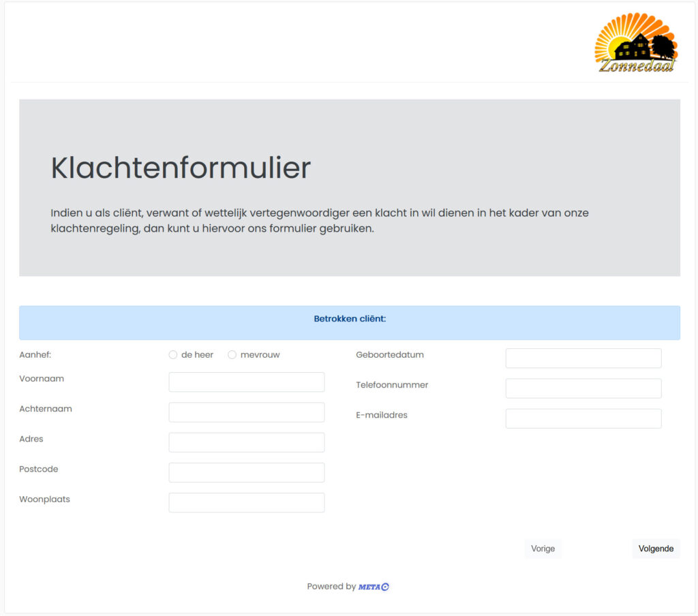Select the 'de heer' radio button
The height and width of the screenshot is (616, 698).
(x=173, y=355)
